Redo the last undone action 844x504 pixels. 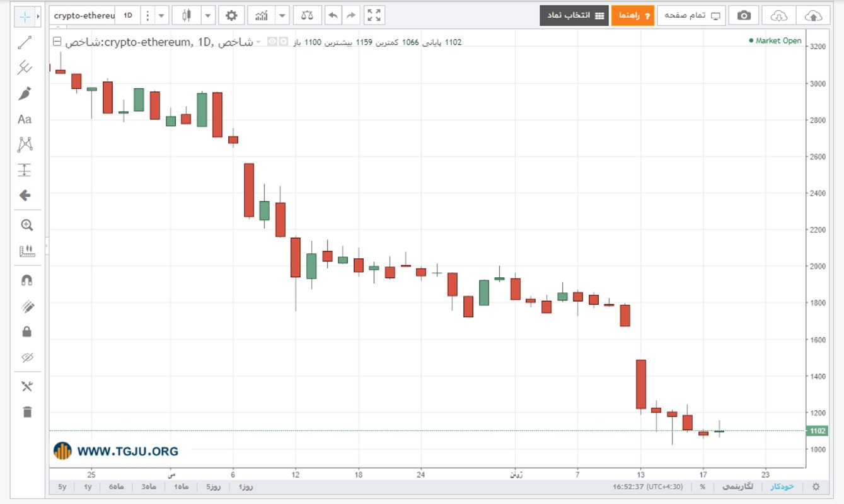click(x=351, y=15)
